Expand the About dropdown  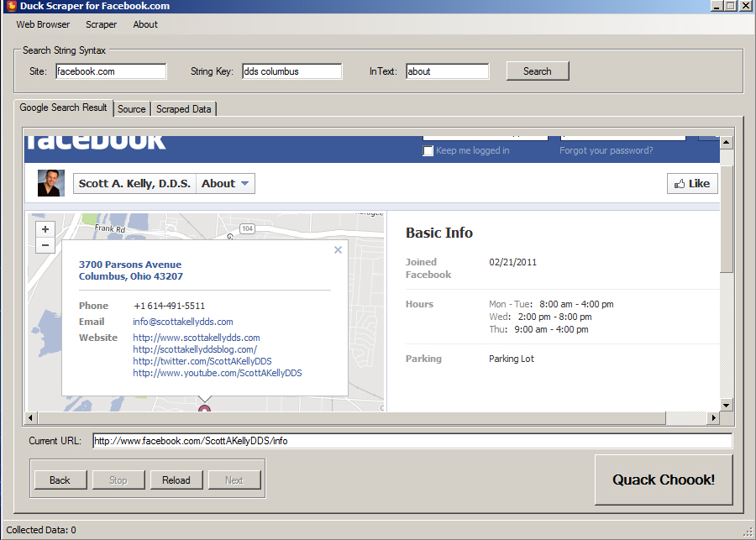click(225, 184)
